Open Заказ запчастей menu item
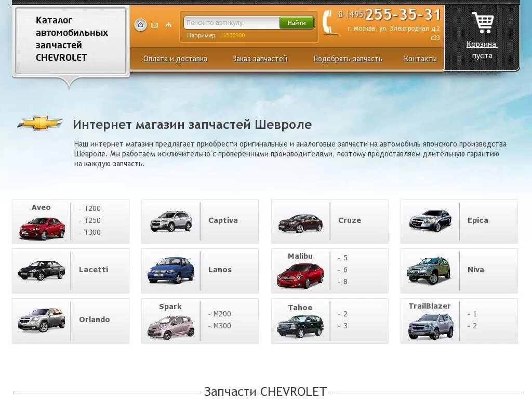Viewport: 532px width, 399px height. (x=260, y=59)
